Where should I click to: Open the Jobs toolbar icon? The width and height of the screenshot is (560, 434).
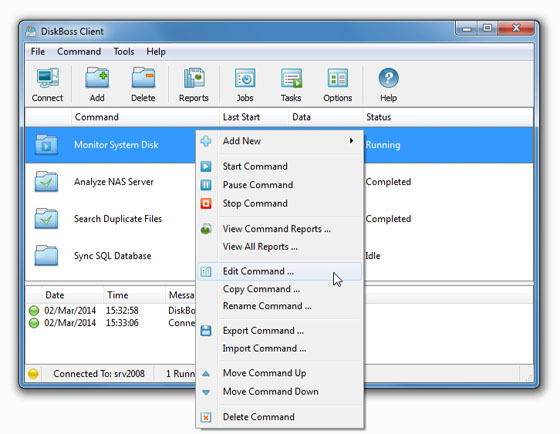tap(245, 78)
